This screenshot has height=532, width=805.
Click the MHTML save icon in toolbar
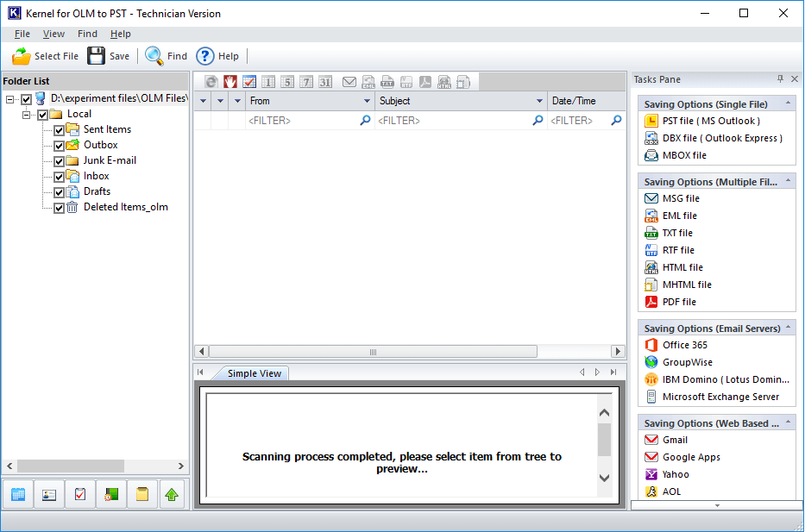(463, 82)
